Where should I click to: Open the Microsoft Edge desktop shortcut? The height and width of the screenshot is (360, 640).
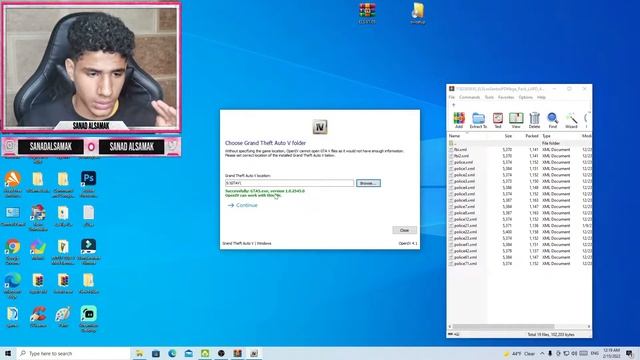coord(13,286)
